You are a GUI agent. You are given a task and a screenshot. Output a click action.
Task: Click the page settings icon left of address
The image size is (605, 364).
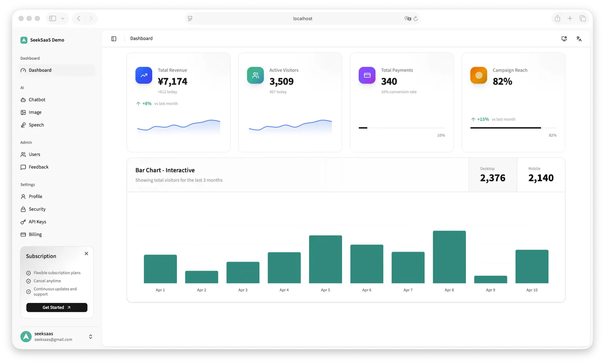tap(190, 19)
